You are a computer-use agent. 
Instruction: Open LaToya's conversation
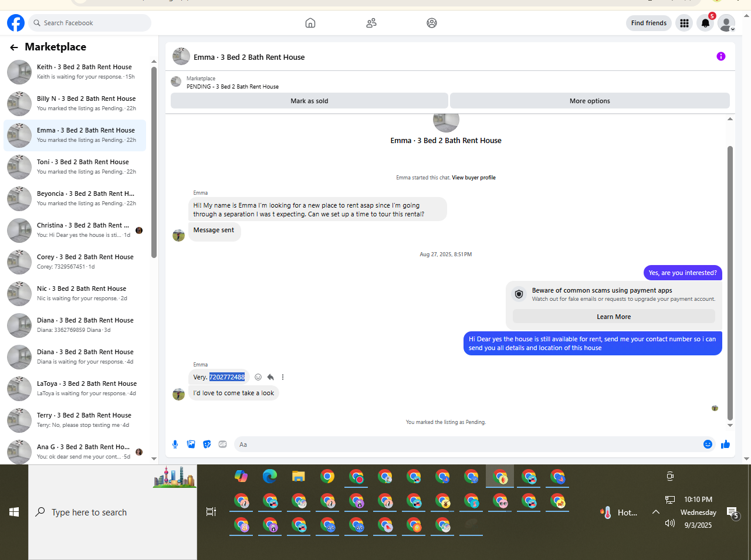pyautogui.click(x=75, y=388)
